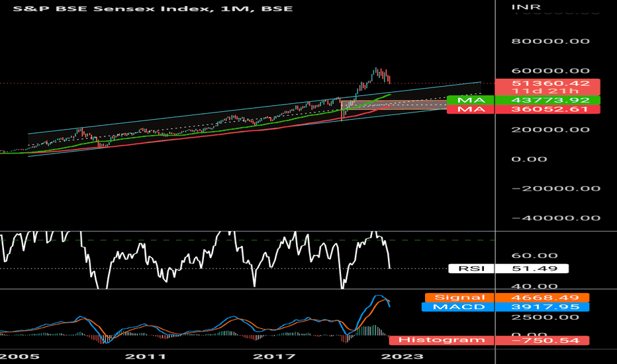Click the RSI value 51.49
This screenshot has width=617, height=364.
click(x=532, y=269)
